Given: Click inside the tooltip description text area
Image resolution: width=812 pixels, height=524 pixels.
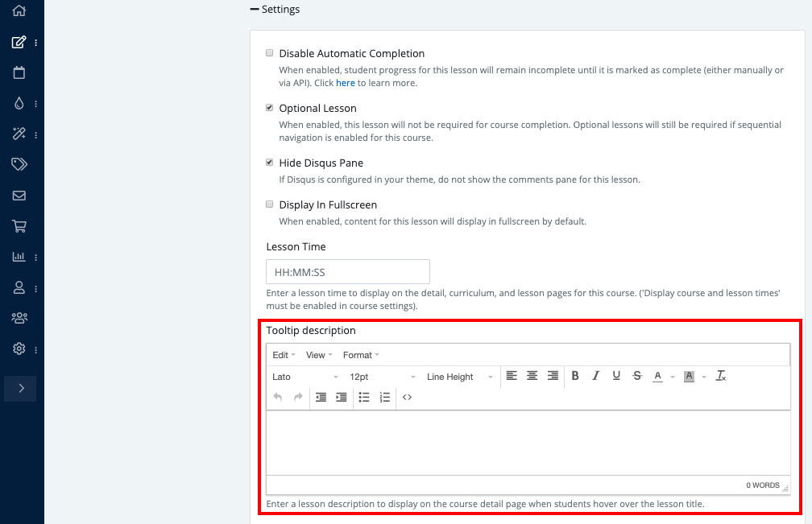Looking at the screenshot, I should [x=528, y=443].
